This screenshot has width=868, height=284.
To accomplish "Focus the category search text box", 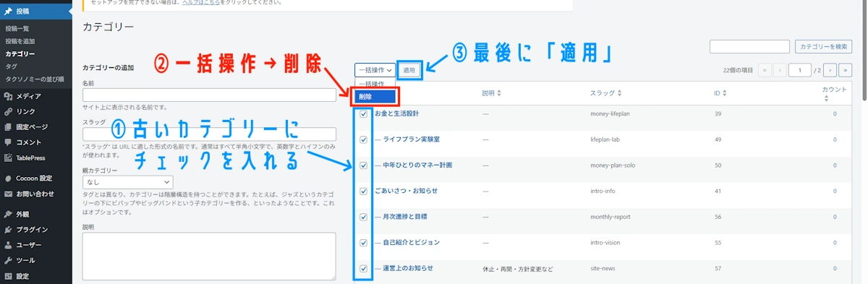I will [x=749, y=47].
